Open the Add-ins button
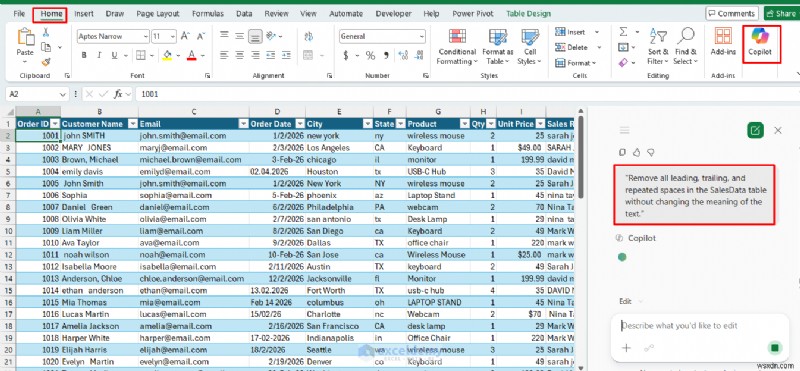The width and height of the screenshot is (800, 371). click(x=723, y=41)
